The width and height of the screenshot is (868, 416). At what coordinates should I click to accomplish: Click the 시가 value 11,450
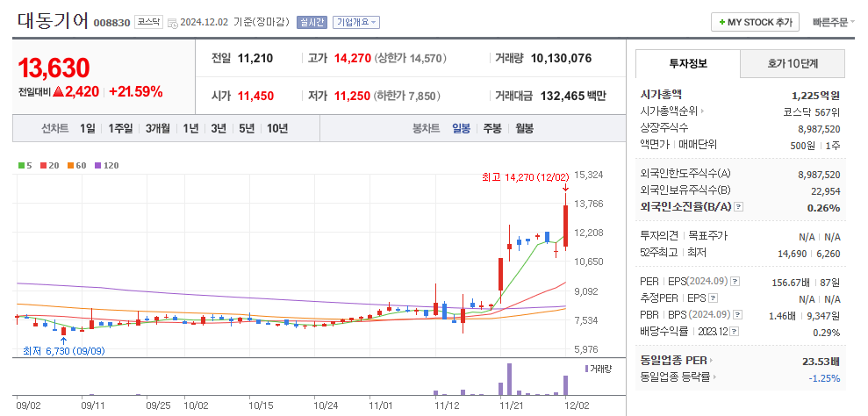tap(255, 96)
